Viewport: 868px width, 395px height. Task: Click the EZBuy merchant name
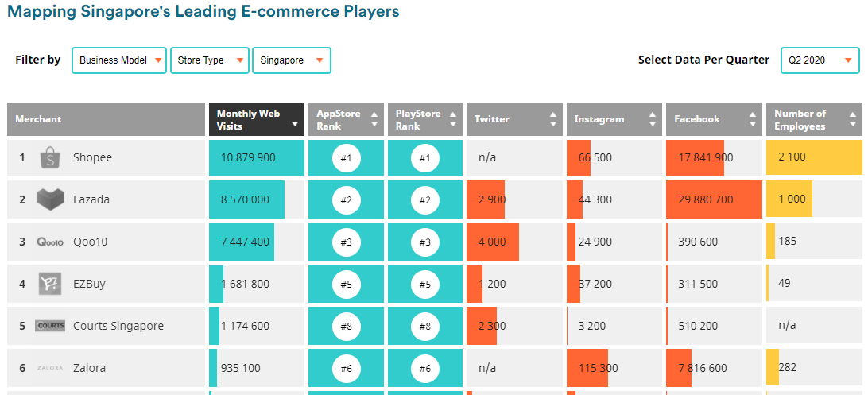89,284
